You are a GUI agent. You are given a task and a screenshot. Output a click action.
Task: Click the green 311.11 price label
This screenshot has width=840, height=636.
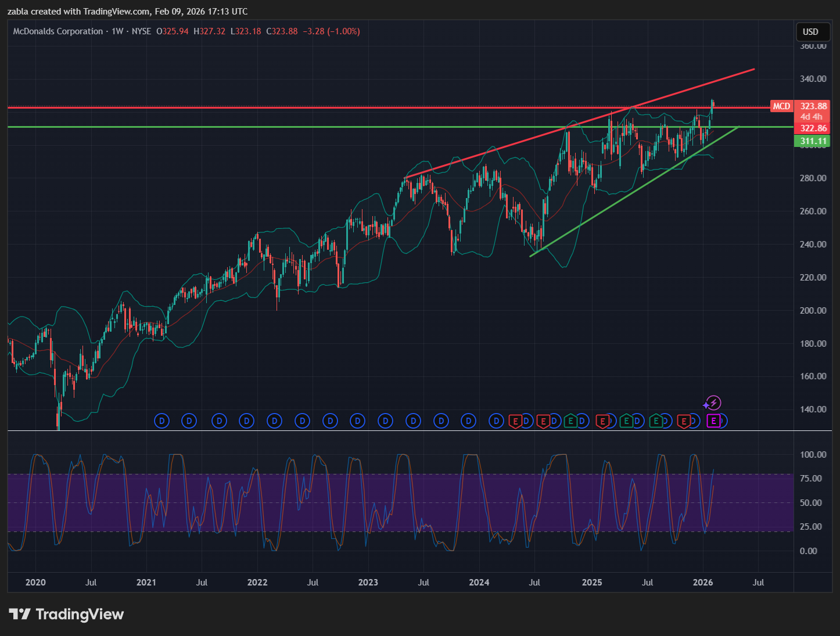coord(813,141)
